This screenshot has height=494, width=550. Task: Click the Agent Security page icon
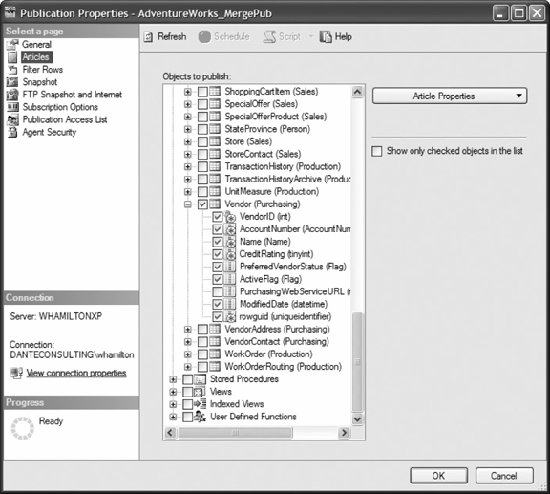coord(13,132)
